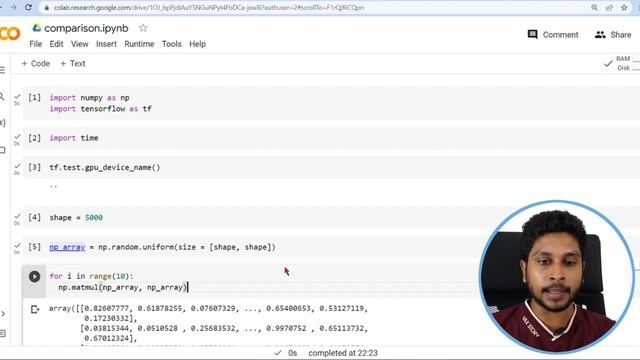Image resolution: width=640 pixels, height=360 pixels.
Task: Run the for-loop matmul cell
Action: click(34, 276)
